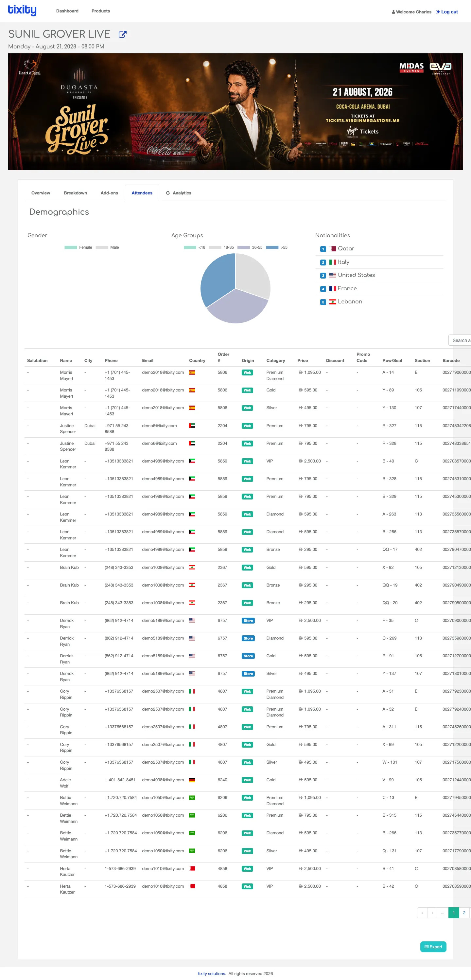Image resolution: width=471 pixels, height=980 pixels.
Task: Click email demo4938@tixity.com
Action: [x=163, y=780]
